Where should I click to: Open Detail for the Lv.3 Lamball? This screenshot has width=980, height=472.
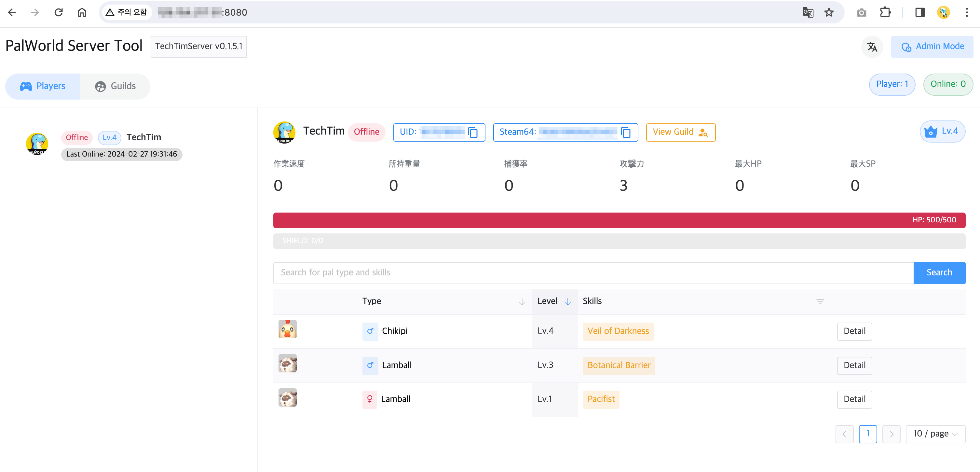click(x=854, y=365)
